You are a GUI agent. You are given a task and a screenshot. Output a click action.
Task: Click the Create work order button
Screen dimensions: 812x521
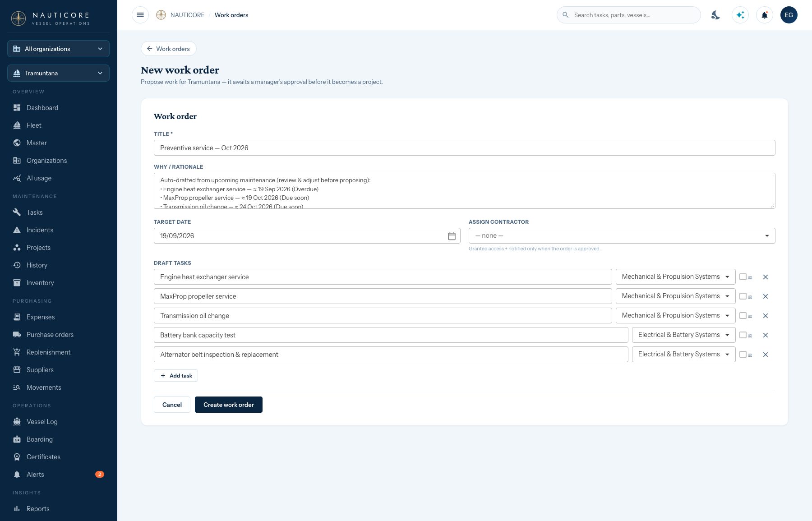click(x=229, y=405)
